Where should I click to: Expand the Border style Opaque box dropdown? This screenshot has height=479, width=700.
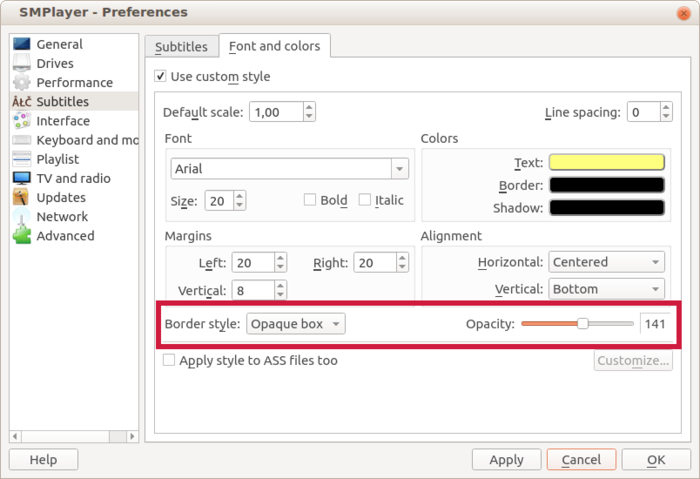[296, 324]
